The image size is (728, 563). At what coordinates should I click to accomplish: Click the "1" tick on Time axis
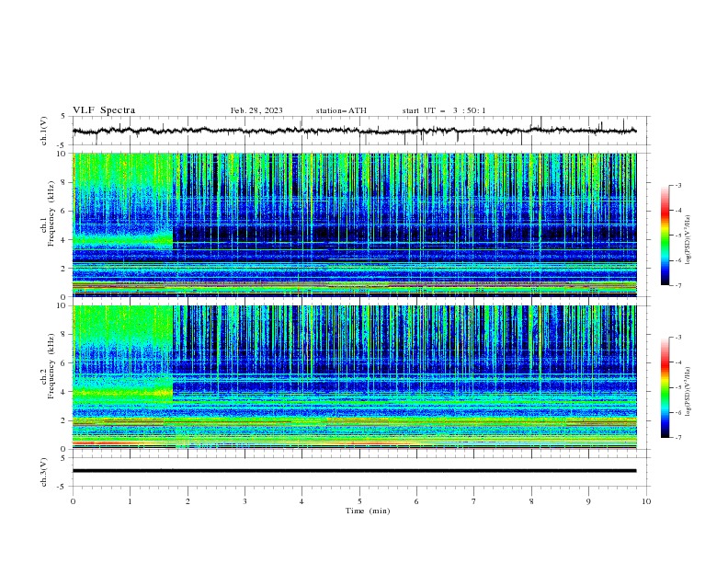pyautogui.click(x=130, y=501)
